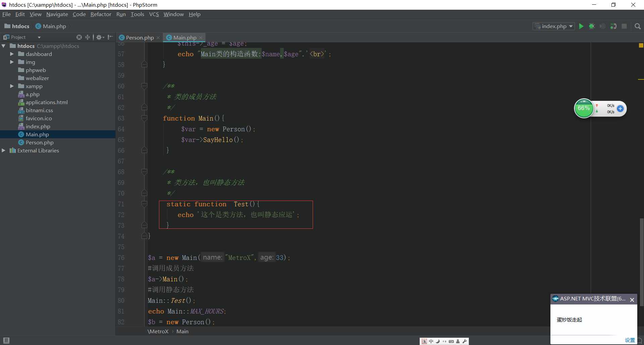This screenshot has width=644, height=345.
Task: Open the File menu
Action: pos(6,14)
